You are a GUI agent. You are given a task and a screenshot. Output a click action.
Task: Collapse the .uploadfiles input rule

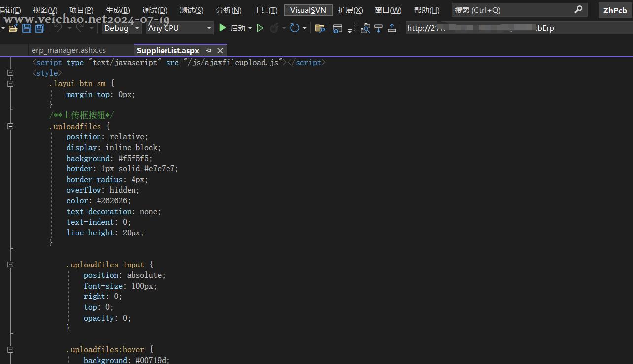pos(10,265)
